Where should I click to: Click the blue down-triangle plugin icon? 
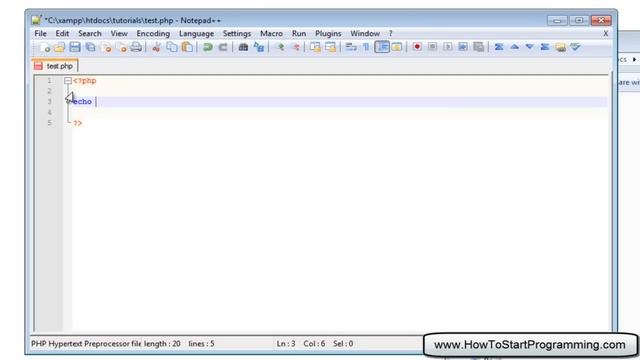pyautogui.click(x=530, y=47)
